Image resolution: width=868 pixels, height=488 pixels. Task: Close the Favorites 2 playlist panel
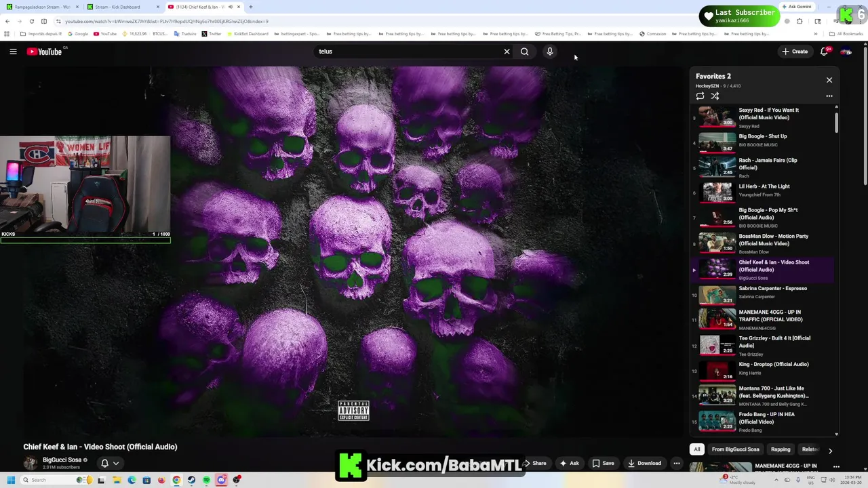(829, 80)
